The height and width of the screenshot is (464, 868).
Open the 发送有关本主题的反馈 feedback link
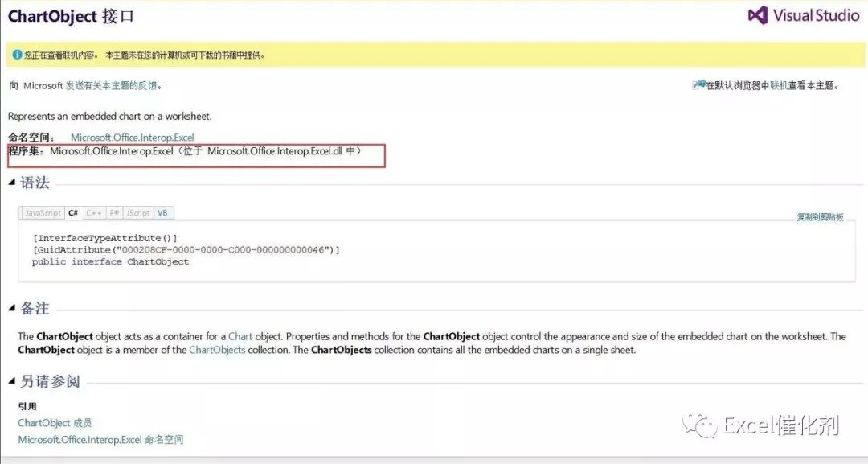pos(111,85)
